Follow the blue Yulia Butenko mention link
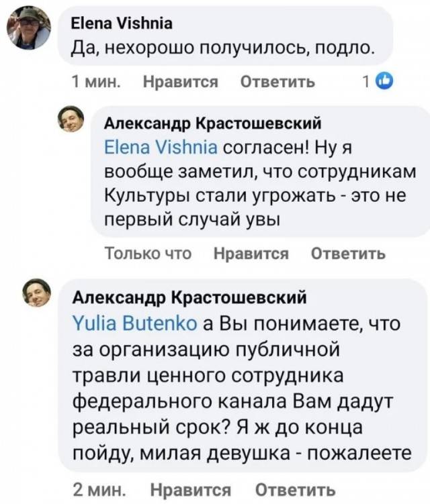The width and height of the screenshot is (430, 504). (135, 323)
